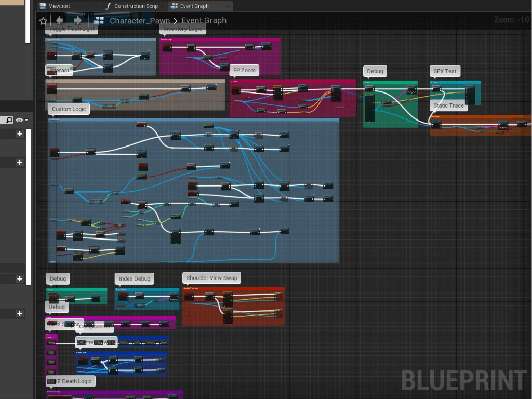This screenshot has height=399, width=532.
Task: Select the SFX Test comment bubble
Action: coord(445,71)
